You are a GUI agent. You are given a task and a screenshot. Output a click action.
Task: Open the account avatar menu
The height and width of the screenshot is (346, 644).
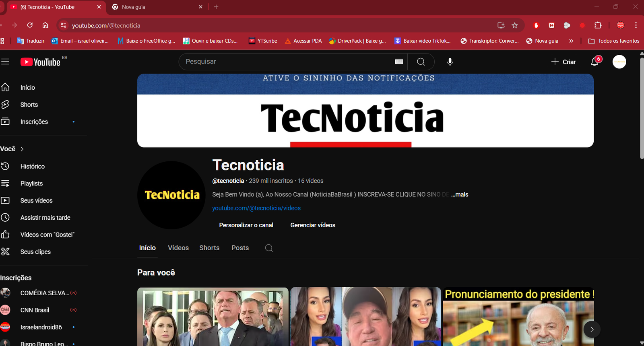click(619, 62)
